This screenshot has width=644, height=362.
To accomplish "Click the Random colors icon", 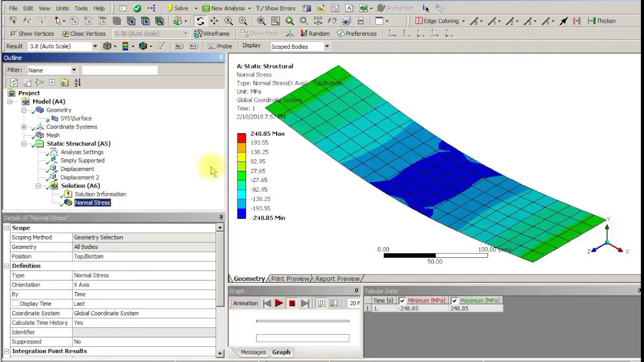I will (x=304, y=34).
